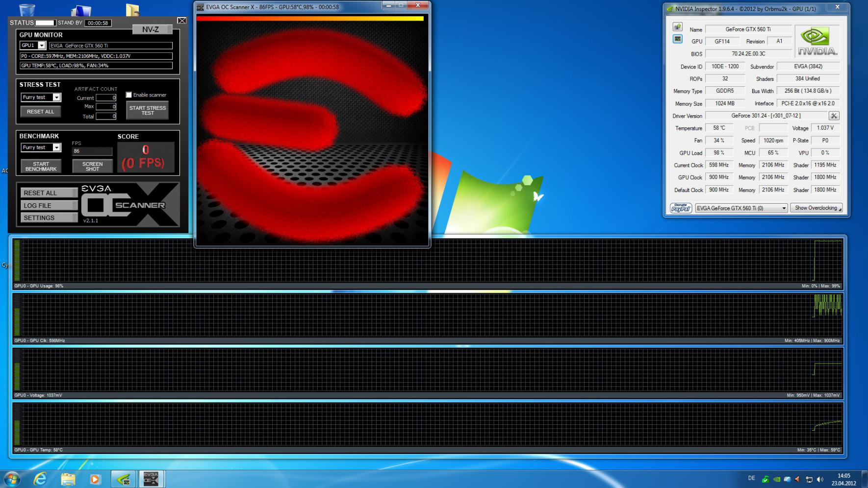Click the NV-Z button

(x=152, y=29)
